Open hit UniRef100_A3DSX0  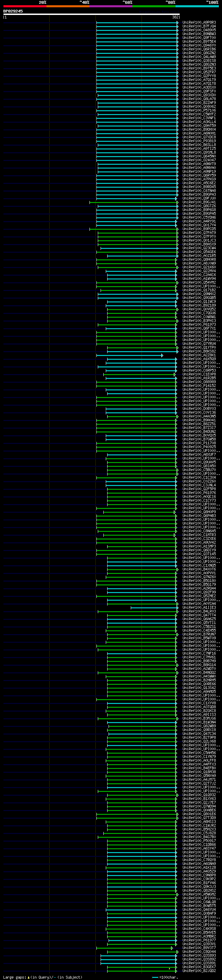coord(199,88)
